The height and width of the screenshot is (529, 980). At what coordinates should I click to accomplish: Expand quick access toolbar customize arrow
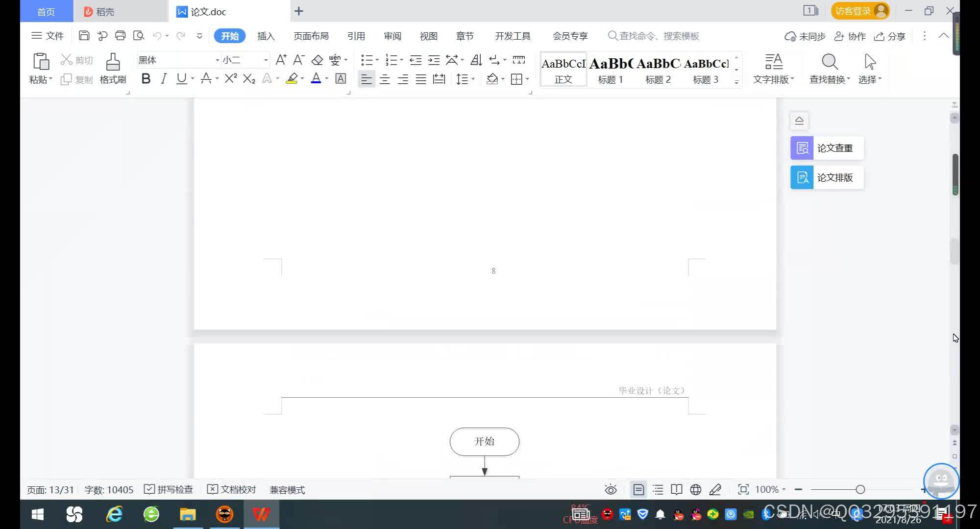point(199,36)
